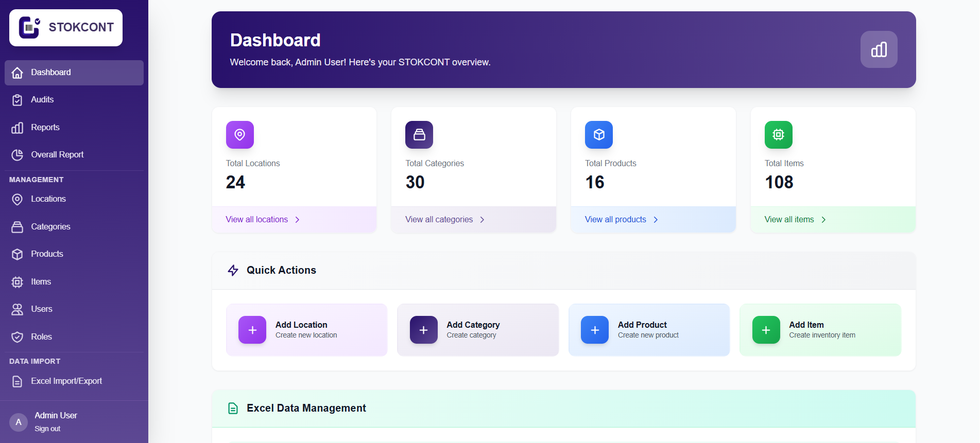
Task: Click chevron next to View all categories
Action: pos(482,220)
